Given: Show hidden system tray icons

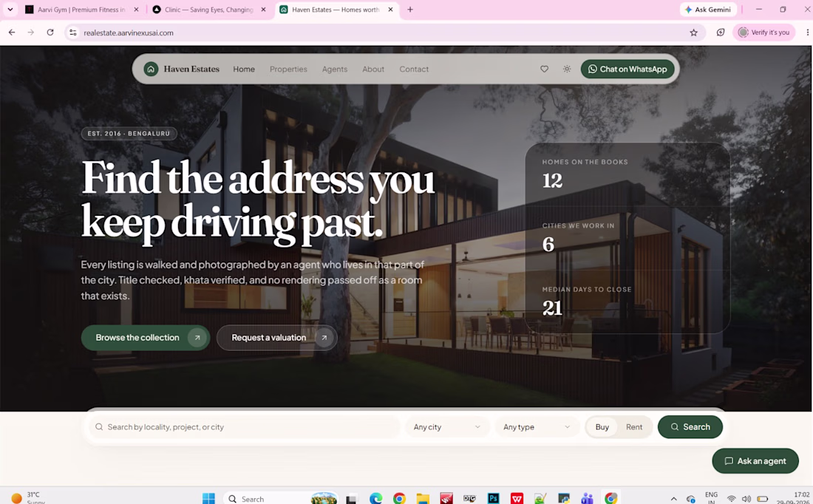Looking at the screenshot, I should [673, 499].
